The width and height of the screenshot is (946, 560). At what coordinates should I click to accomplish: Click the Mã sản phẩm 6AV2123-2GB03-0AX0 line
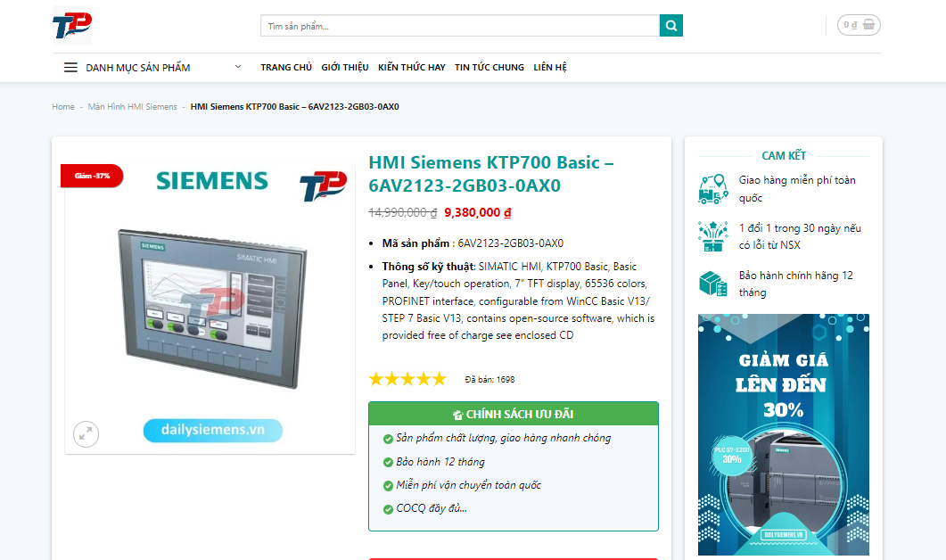click(473, 243)
